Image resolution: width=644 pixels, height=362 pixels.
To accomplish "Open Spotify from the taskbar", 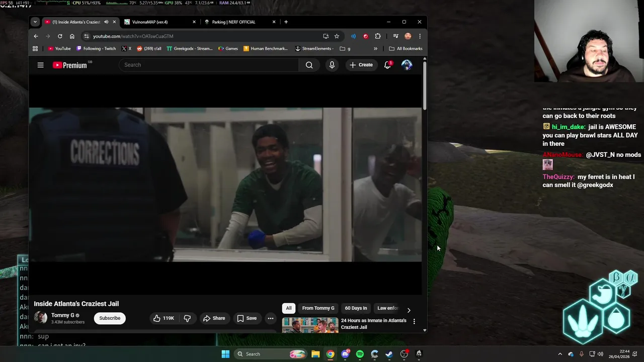I will point(360,354).
